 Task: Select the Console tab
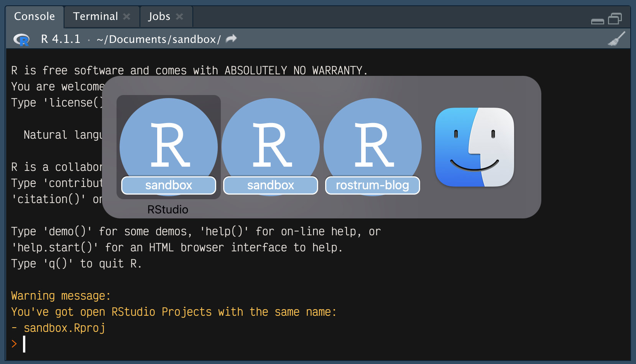tap(34, 16)
